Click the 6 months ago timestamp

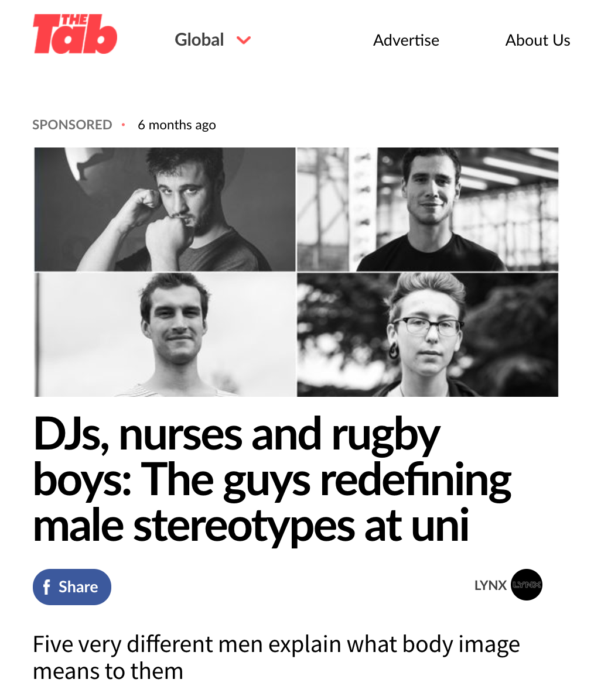(x=176, y=125)
